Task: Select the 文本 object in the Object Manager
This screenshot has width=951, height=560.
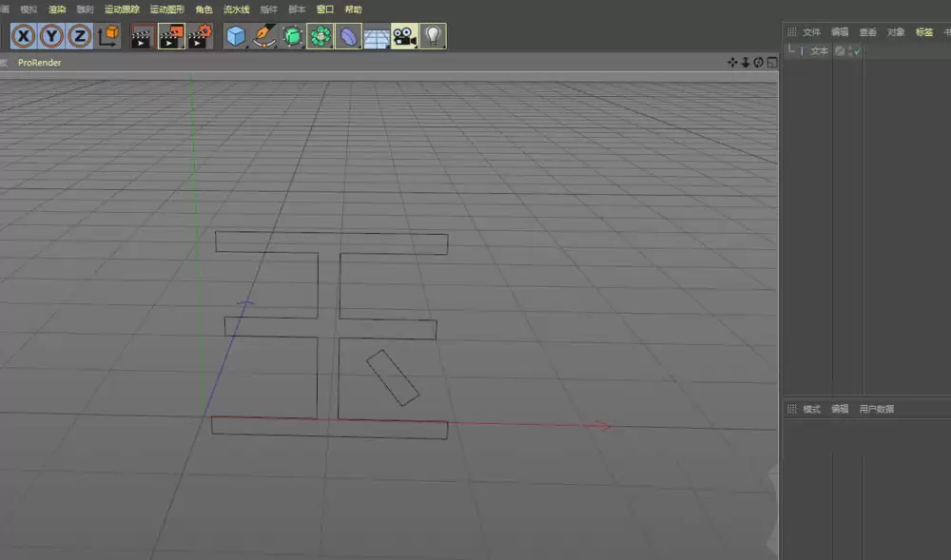Action: coord(819,50)
